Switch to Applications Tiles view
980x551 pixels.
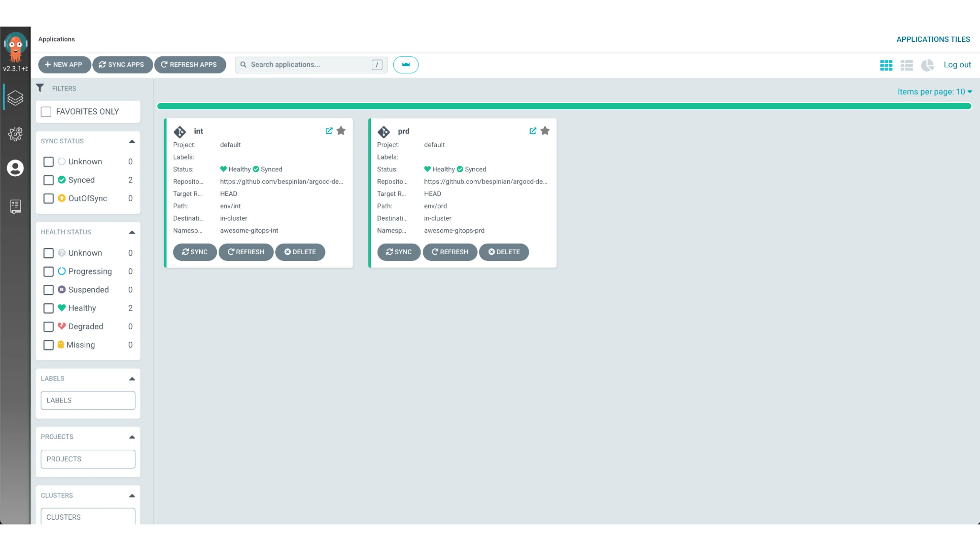pyautogui.click(x=933, y=39)
